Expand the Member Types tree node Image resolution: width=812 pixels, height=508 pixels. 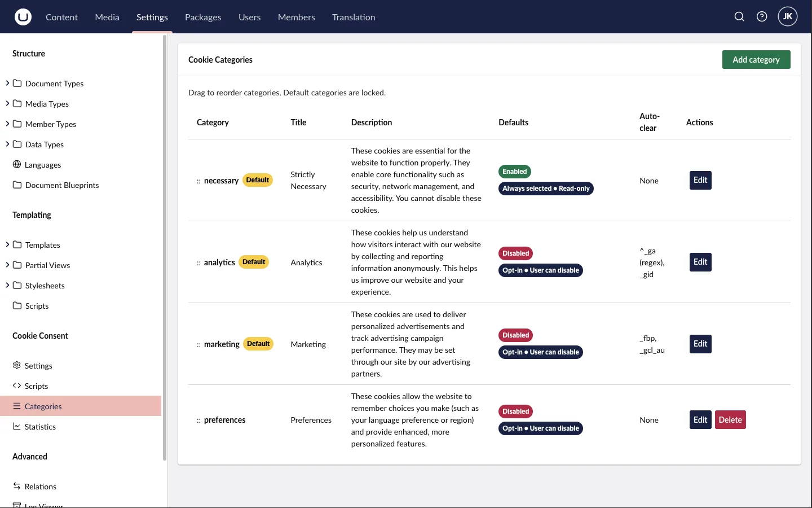7,124
